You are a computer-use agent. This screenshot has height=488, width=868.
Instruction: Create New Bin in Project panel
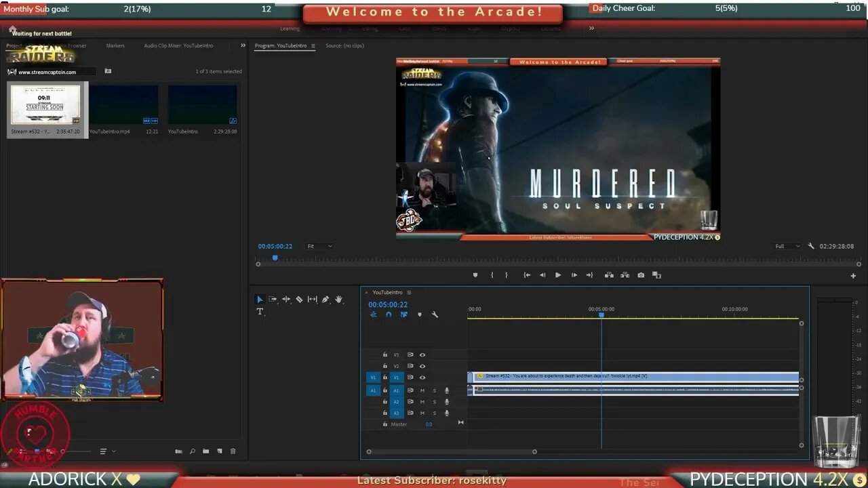205,451
